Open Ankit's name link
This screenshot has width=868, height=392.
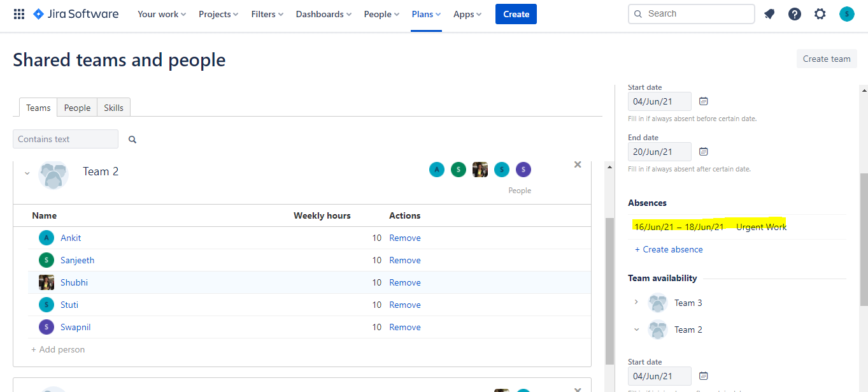coord(71,238)
